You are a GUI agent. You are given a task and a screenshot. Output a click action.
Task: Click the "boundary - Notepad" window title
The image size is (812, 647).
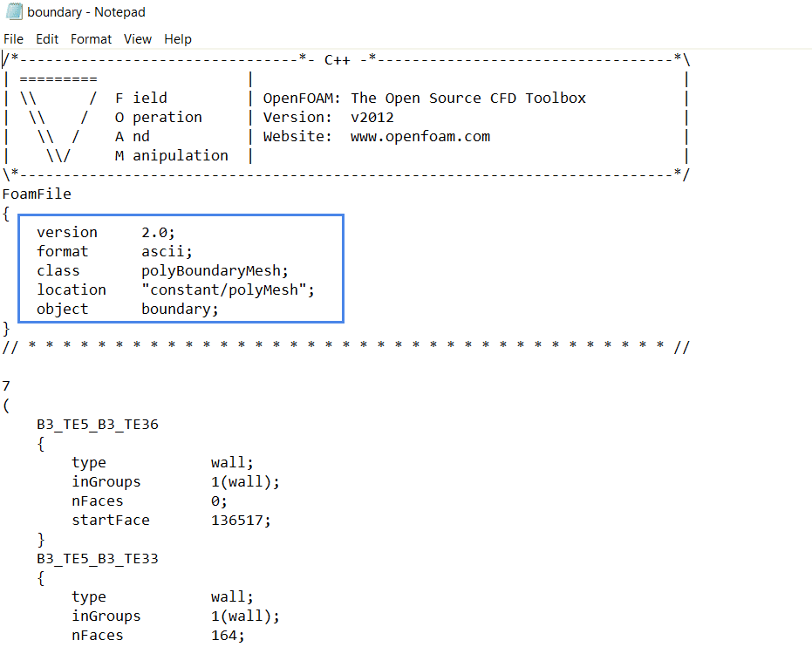(86, 12)
